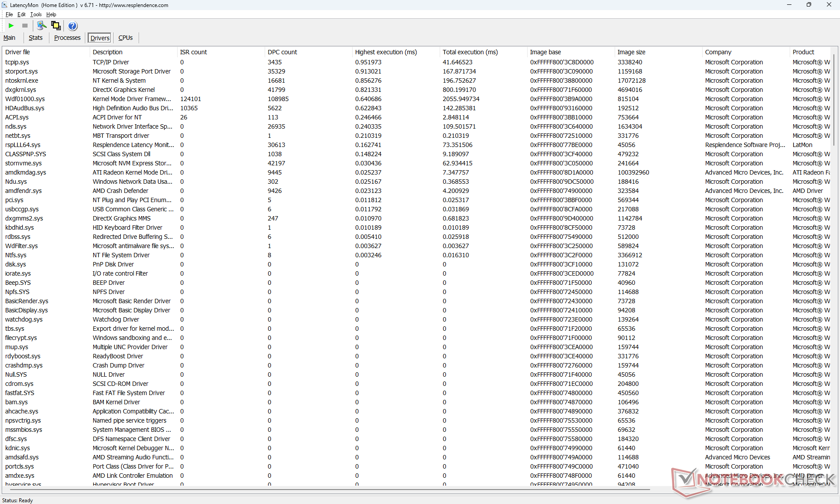The image size is (840, 504).
Task: Sort list by Driver file header
Action: tap(17, 52)
